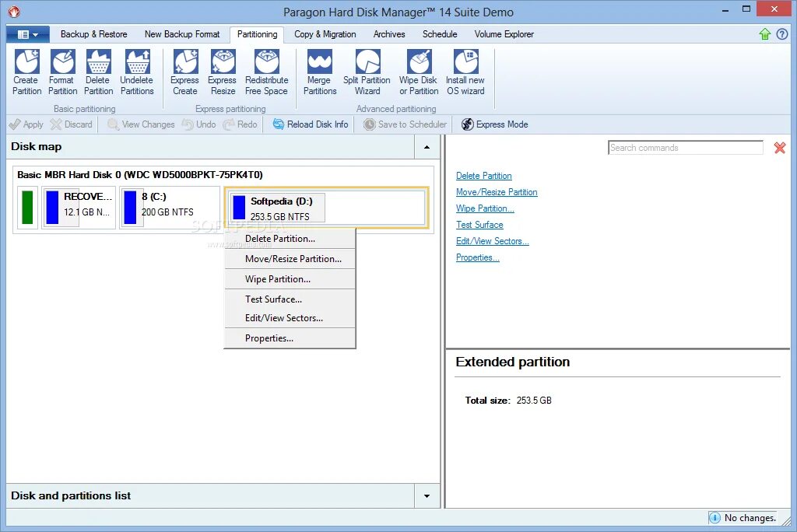The image size is (797, 532).
Task: Choose Move/Resize Partition... in context menu
Action: [290, 259]
